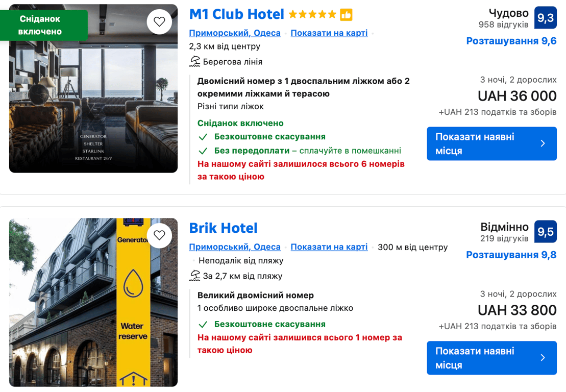Save M1 Club Hotel with the heart icon
The image size is (566, 392).
[159, 21]
